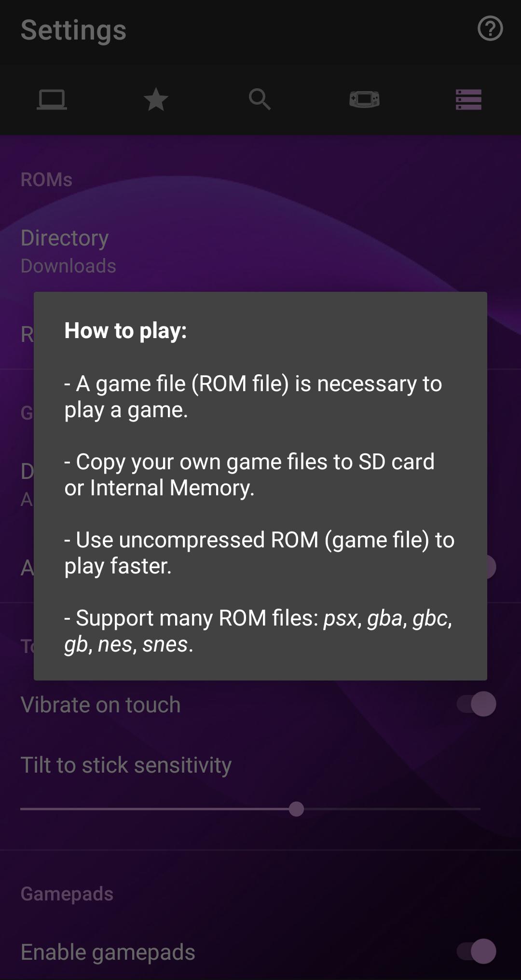The height and width of the screenshot is (980, 521).
Task: Select the handheld console tab icon
Action: click(364, 100)
